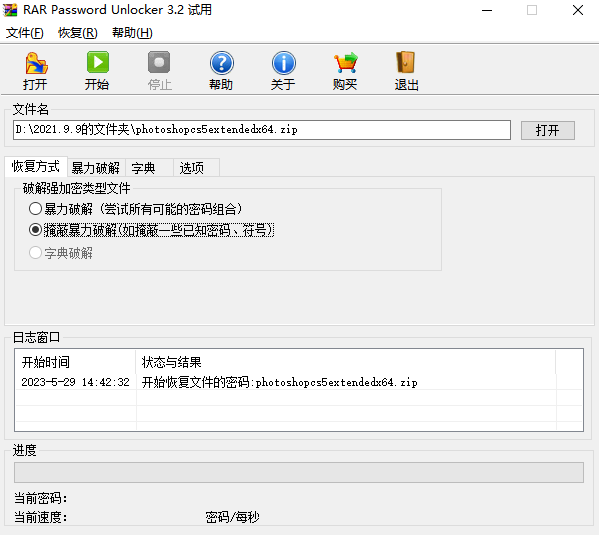Click the 打开 button beside file path
Viewport: 599px width, 535px height.
(547, 130)
